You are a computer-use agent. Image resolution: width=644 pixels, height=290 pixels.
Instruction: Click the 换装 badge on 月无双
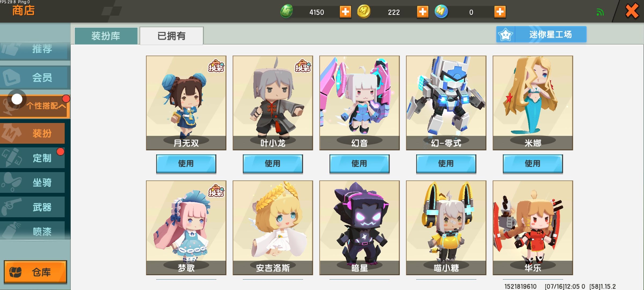pyautogui.click(x=216, y=66)
